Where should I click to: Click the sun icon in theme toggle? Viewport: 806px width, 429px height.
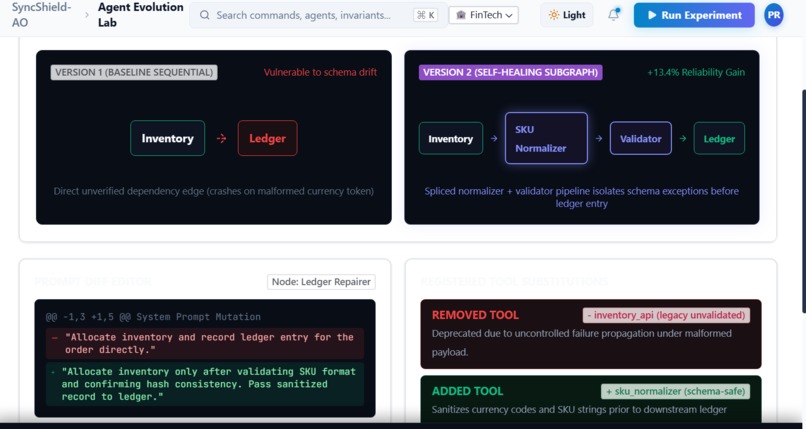click(x=554, y=15)
